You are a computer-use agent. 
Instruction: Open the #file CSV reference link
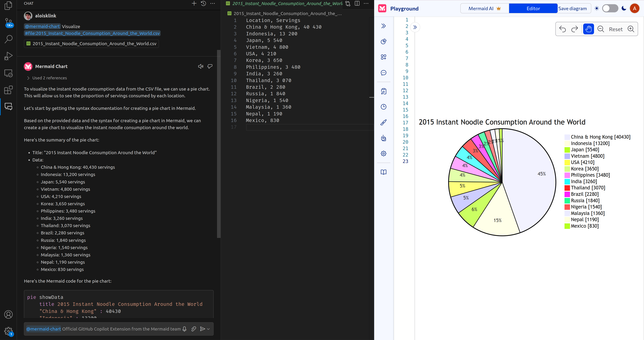point(92,33)
